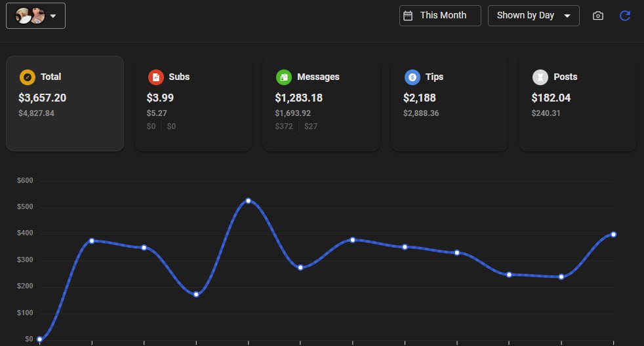
Task: Expand the Shown by Day dropdown
Action: tap(533, 16)
